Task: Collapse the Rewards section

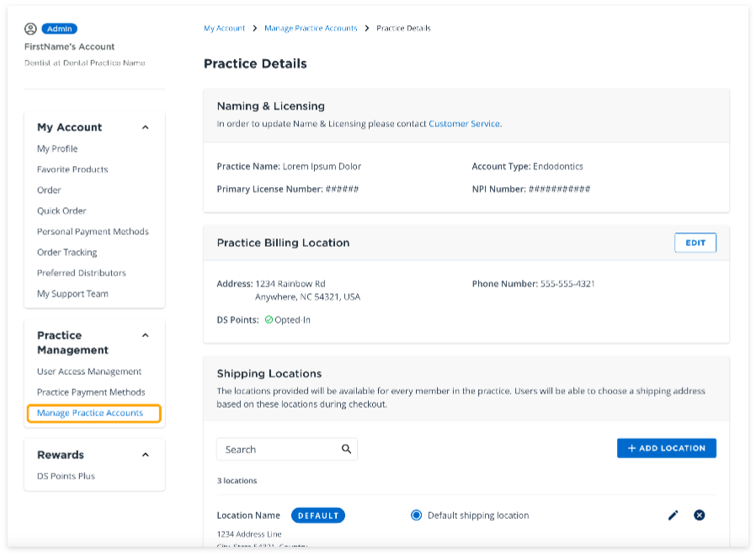Action: (x=145, y=455)
